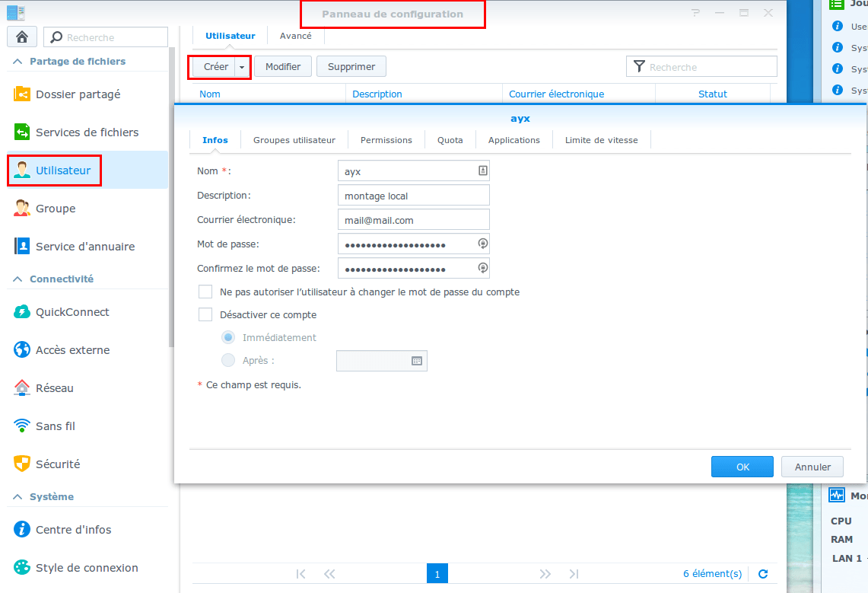This screenshot has height=593, width=868.
Task: Switch to the Quota tab
Action: tap(450, 140)
